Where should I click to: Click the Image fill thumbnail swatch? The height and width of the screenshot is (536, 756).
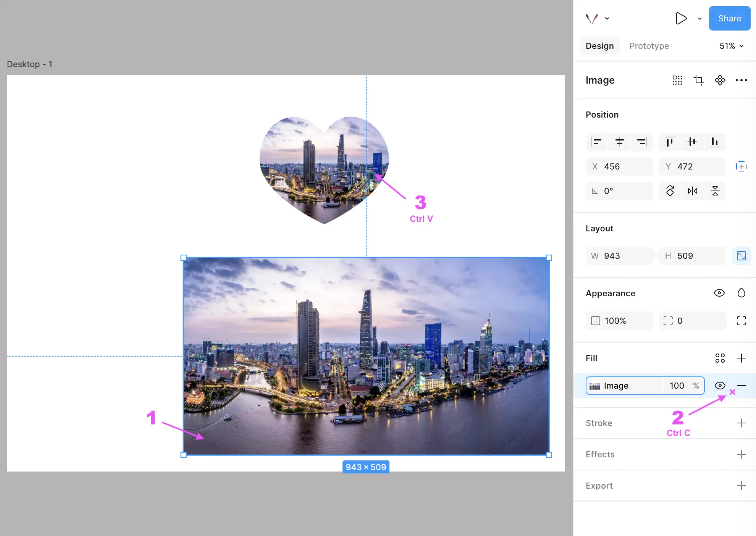pyautogui.click(x=594, y=386)
